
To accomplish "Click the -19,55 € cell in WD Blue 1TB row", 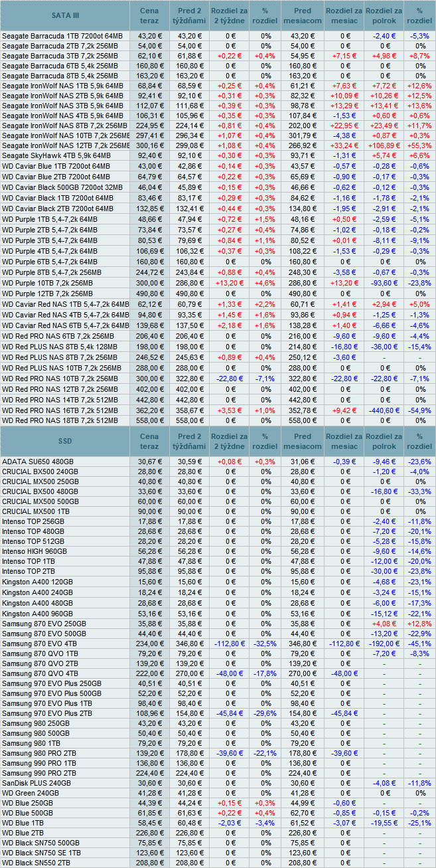I will [x=384, y=823].
